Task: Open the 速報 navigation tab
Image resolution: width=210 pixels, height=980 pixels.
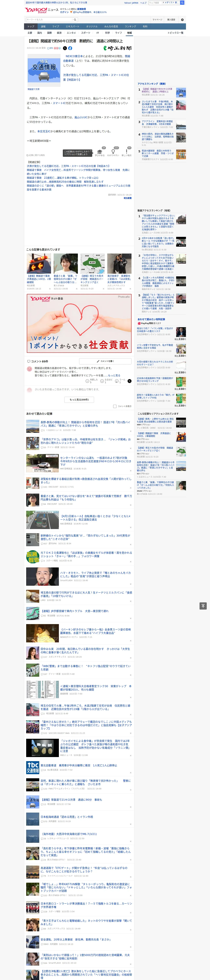Action: [x=43, y=27]
